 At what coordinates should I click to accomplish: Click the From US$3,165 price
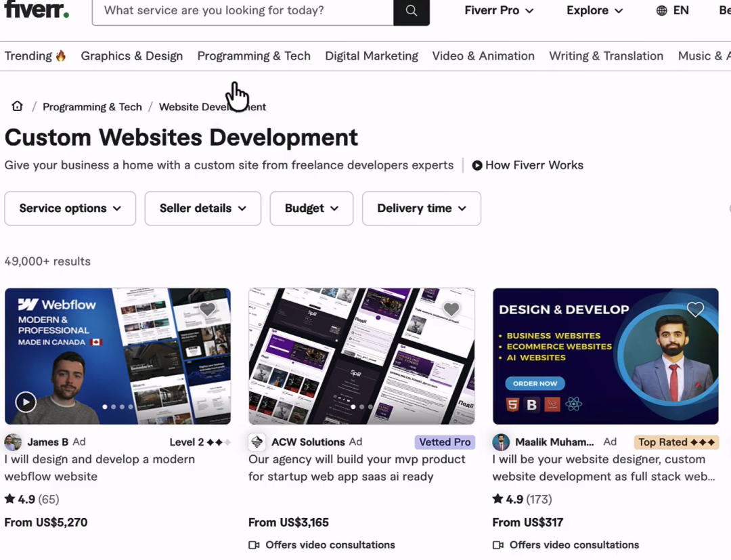point(288,522)
